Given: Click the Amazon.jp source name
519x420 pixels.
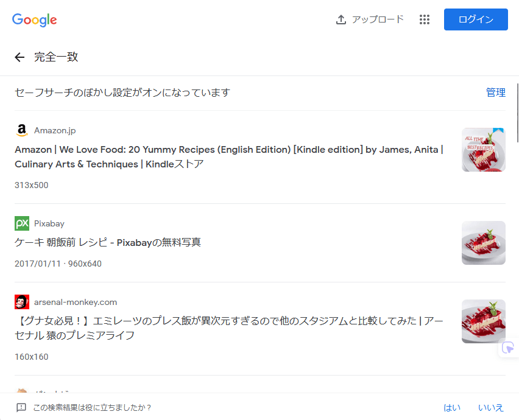Looking at the screenshot, I should tap(55, 131).
